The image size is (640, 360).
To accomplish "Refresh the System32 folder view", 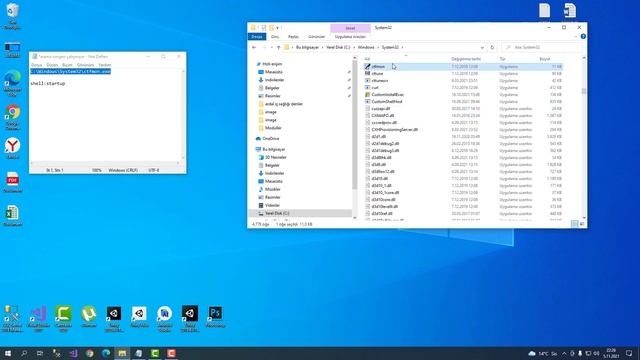I will 492,47.
